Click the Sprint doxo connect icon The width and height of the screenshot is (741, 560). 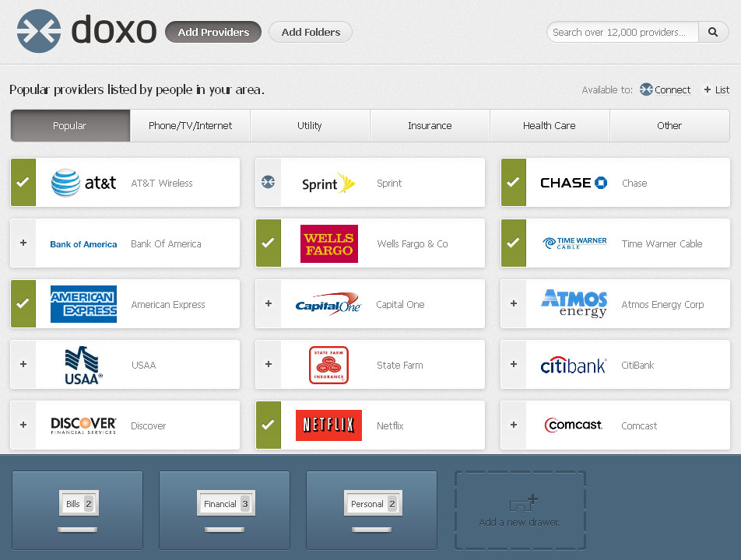[268, 182]
